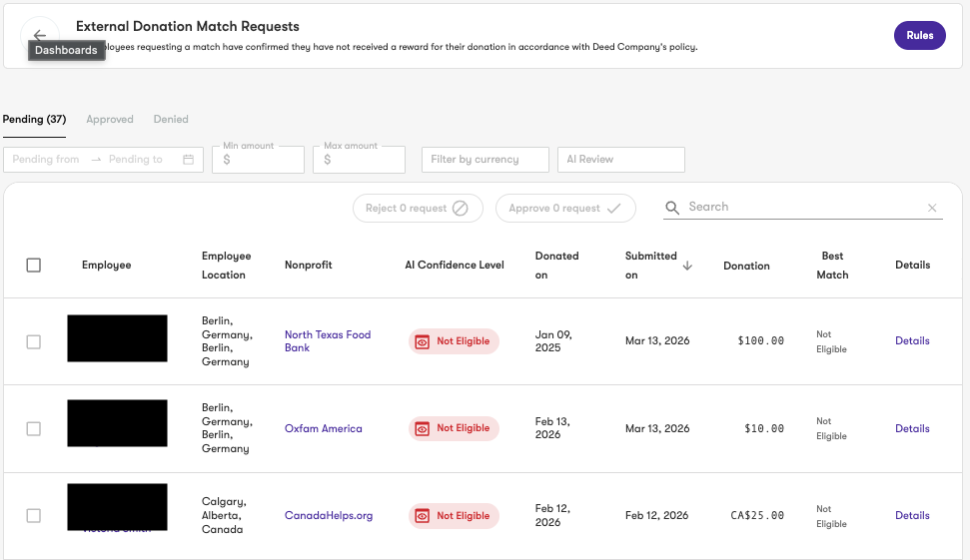The width and height of the screenshot is (970, 560).
Task: Click the Calgary, Alberta, Canada location cell
Action: coord(224,515)
